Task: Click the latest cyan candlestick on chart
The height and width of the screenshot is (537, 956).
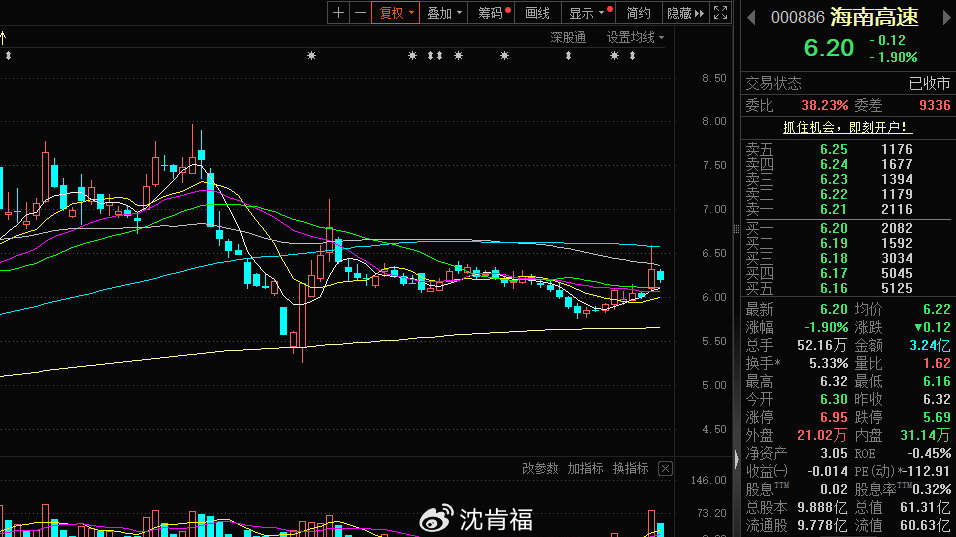Action: tap(660, 275)
